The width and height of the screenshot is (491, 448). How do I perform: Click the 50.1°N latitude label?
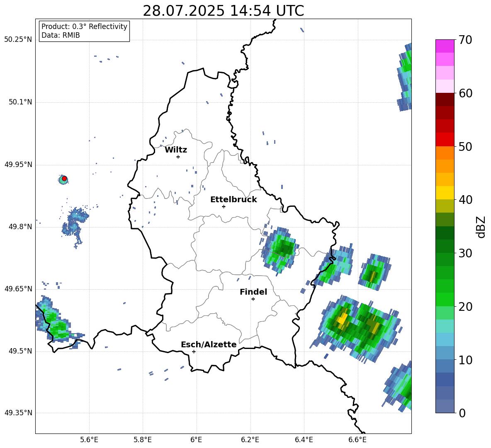[x=20, y=102]
